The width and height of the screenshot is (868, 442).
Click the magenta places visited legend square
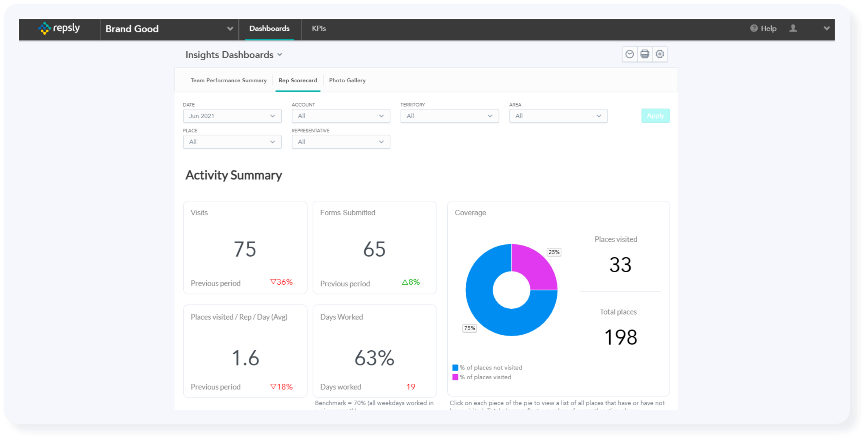[455, 377]
